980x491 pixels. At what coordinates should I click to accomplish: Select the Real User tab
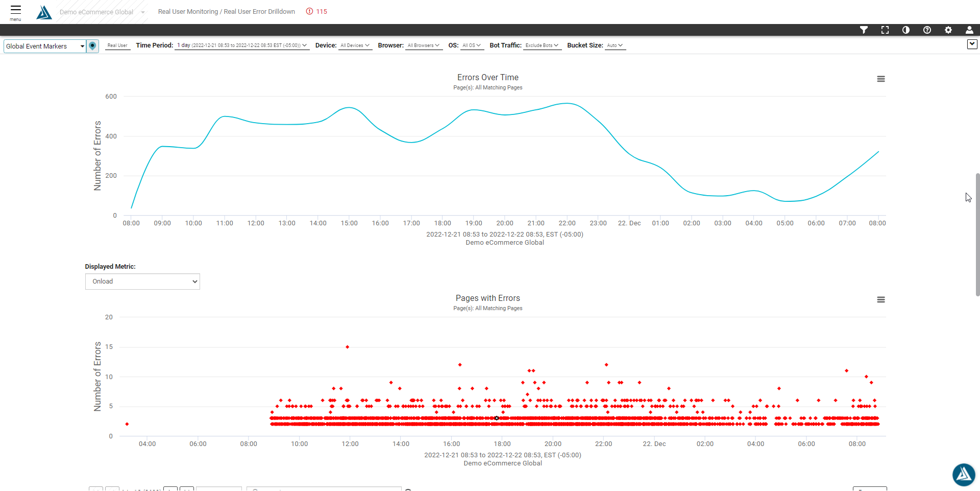tap(117, 45)
